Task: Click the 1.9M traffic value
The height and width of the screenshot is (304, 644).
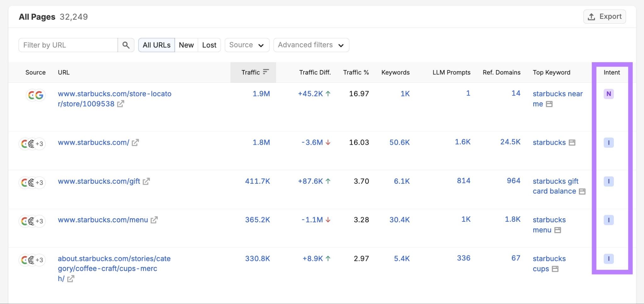Action: click(261, 94)
